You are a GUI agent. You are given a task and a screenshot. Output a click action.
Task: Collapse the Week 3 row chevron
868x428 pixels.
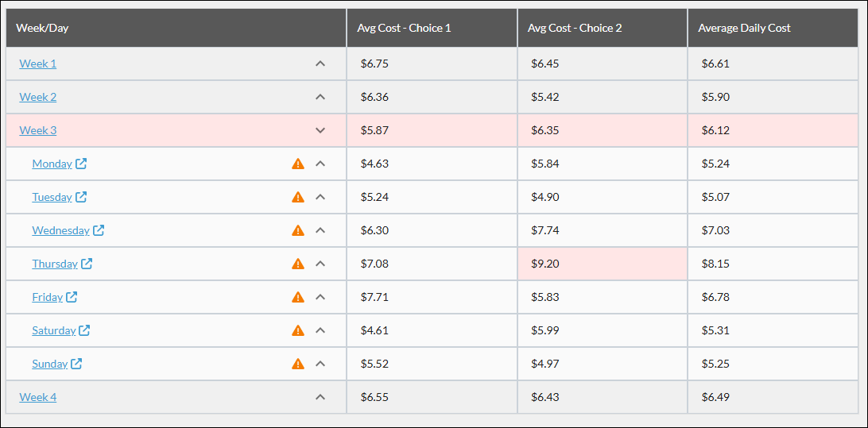point(320,130)
